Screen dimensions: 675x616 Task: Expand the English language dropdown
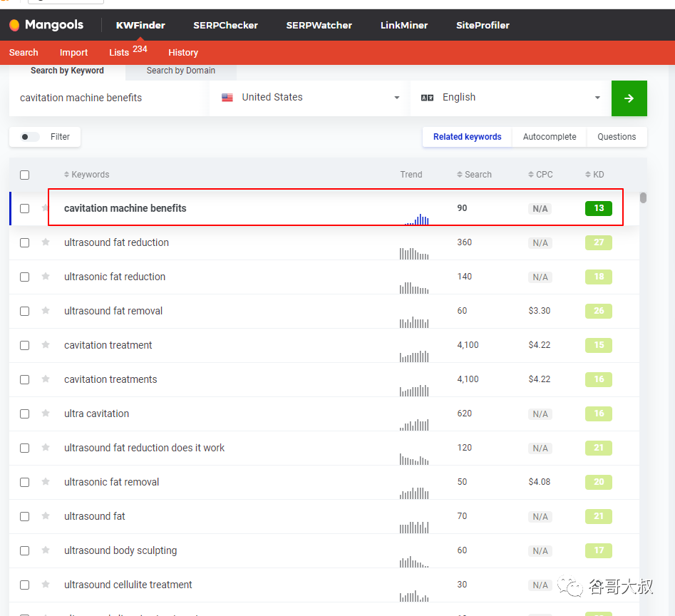click(x=510, y=98)
